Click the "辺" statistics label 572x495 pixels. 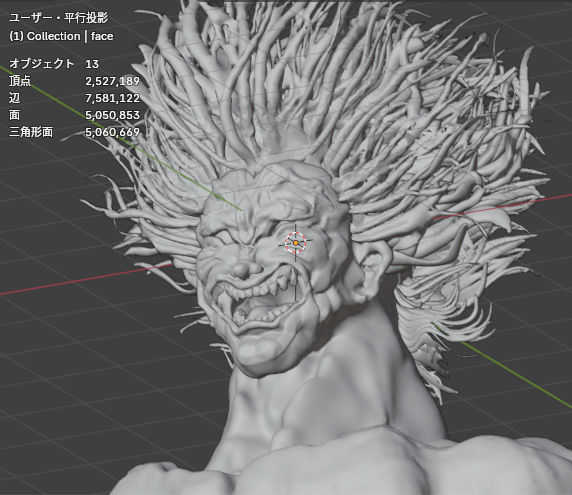tap(15, 98)
